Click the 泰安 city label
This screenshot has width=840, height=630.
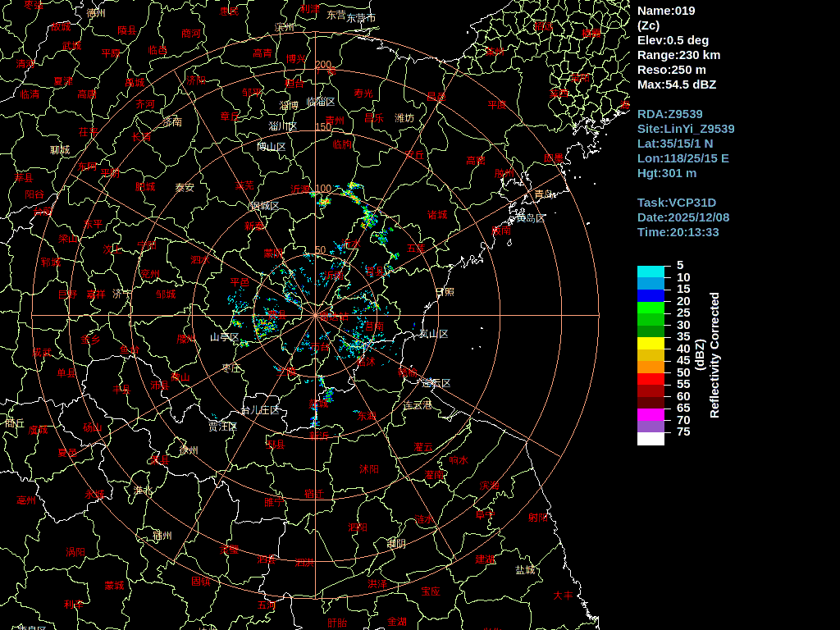185,188
